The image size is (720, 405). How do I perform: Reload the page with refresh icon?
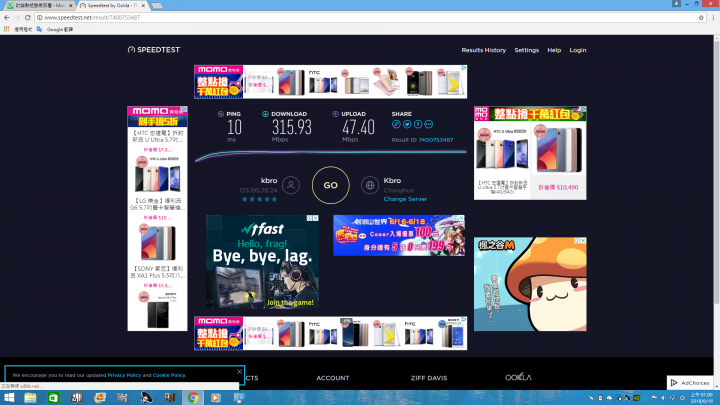pyautogui.click(x=28, y=17)
